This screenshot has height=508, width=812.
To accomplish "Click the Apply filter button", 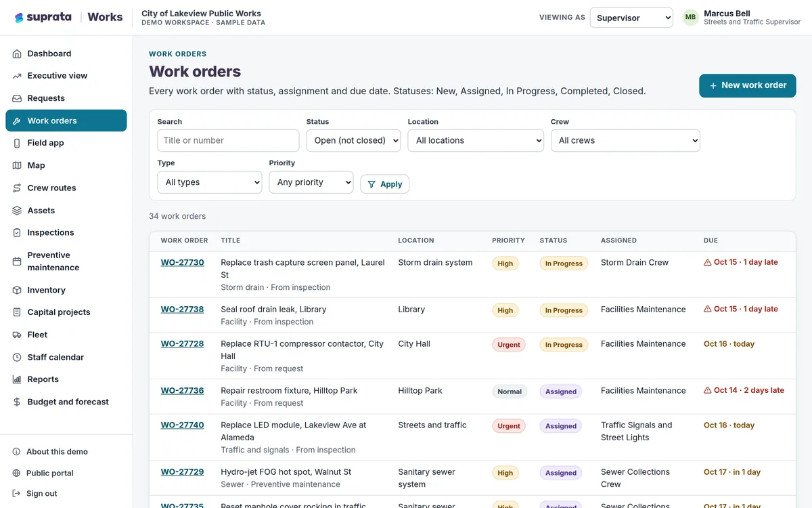I will pos(384,184).
